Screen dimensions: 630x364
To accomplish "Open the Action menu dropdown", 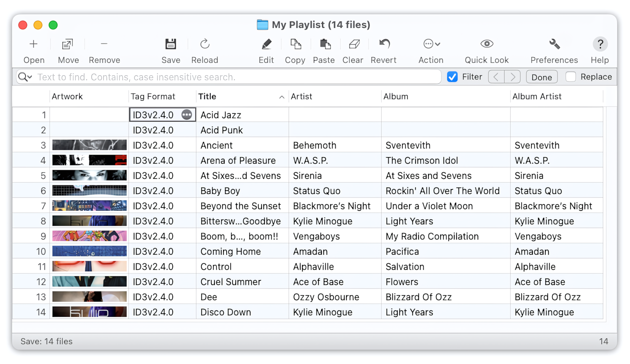I will click(432, 44).
